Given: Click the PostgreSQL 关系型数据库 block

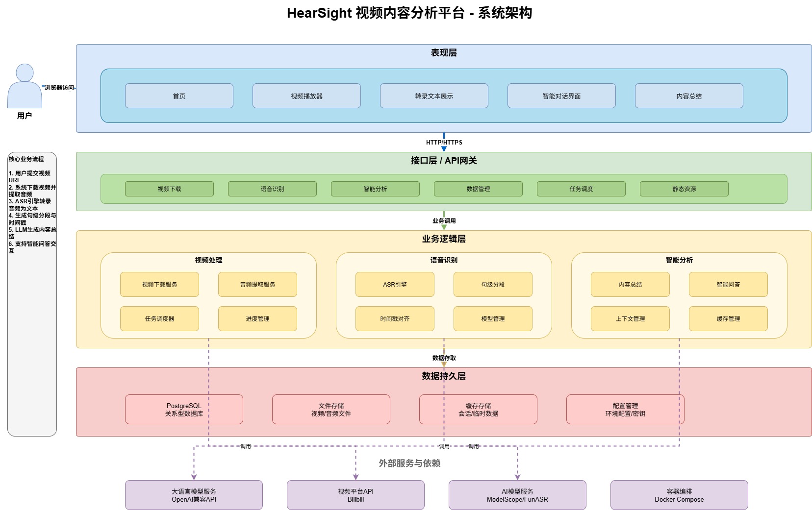Looking at the screenshot, I should coord(184,409).
